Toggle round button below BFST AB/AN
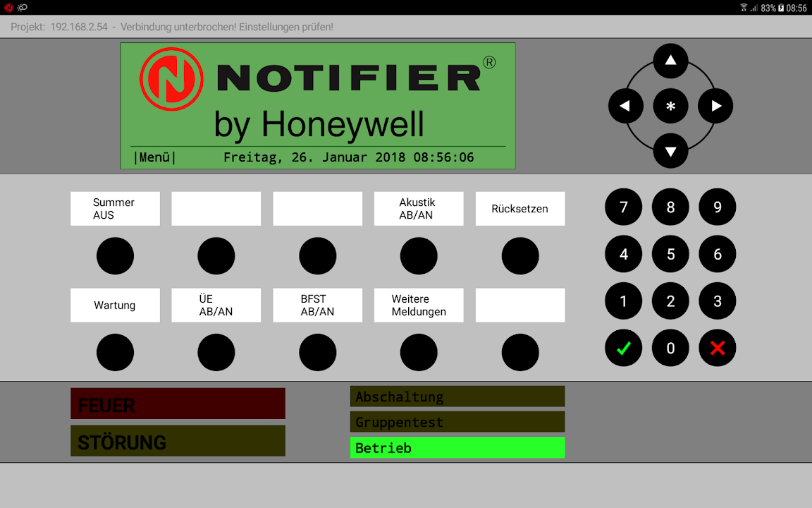812x508 pixels. click(x=317, y=353)
